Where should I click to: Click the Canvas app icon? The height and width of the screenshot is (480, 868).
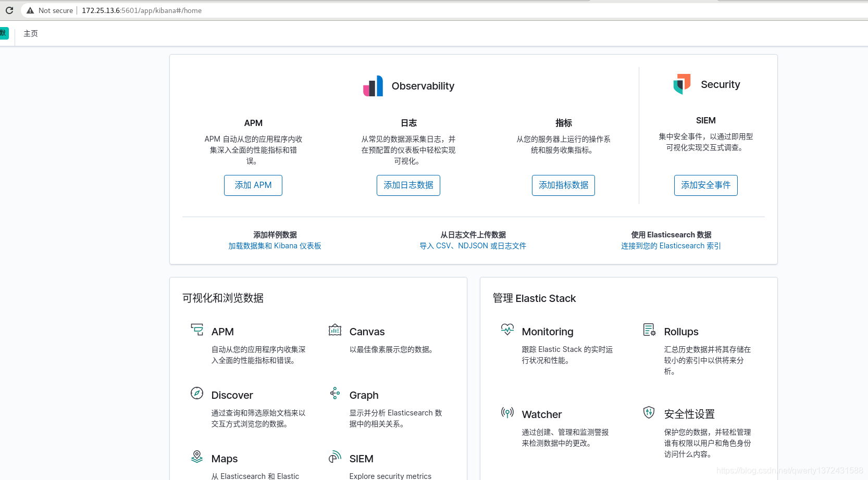335,330
